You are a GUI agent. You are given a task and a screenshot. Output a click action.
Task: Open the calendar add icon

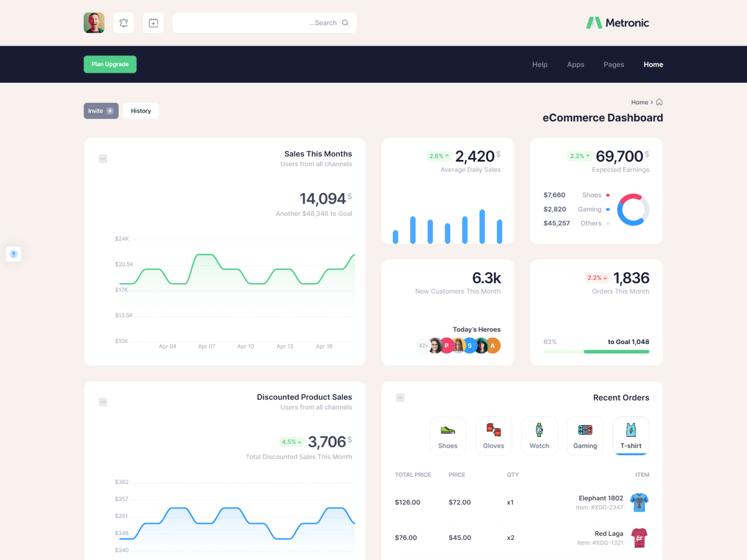153,23
